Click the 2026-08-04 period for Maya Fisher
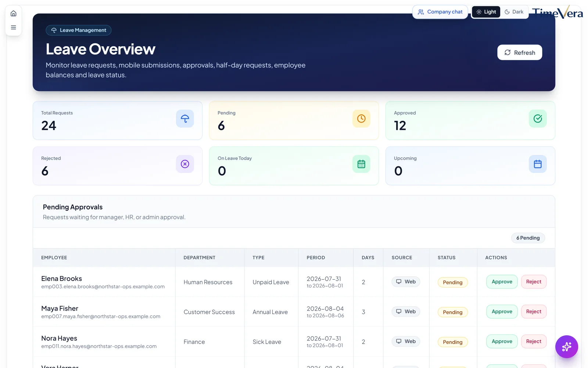588x368 pixels. click(325, 309)
